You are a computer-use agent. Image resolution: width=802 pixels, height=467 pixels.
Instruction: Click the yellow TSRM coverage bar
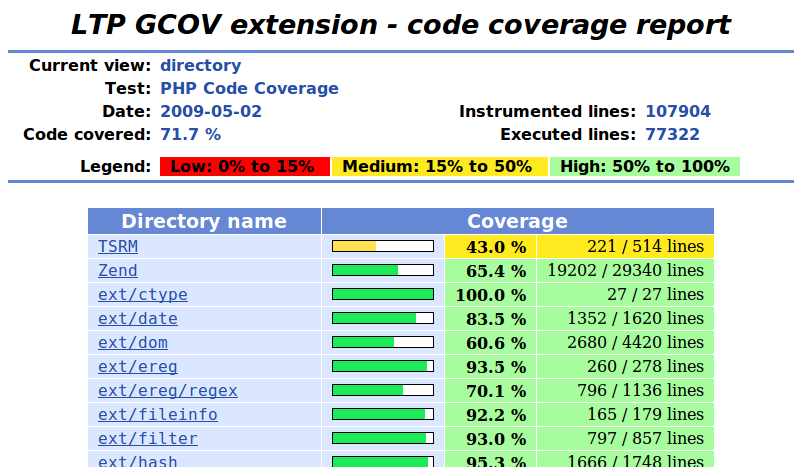(x=383, y=246)
